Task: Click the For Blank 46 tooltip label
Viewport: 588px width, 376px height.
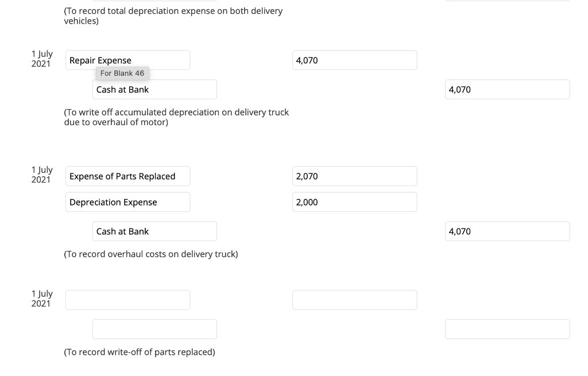Action: tap(122, 73)
